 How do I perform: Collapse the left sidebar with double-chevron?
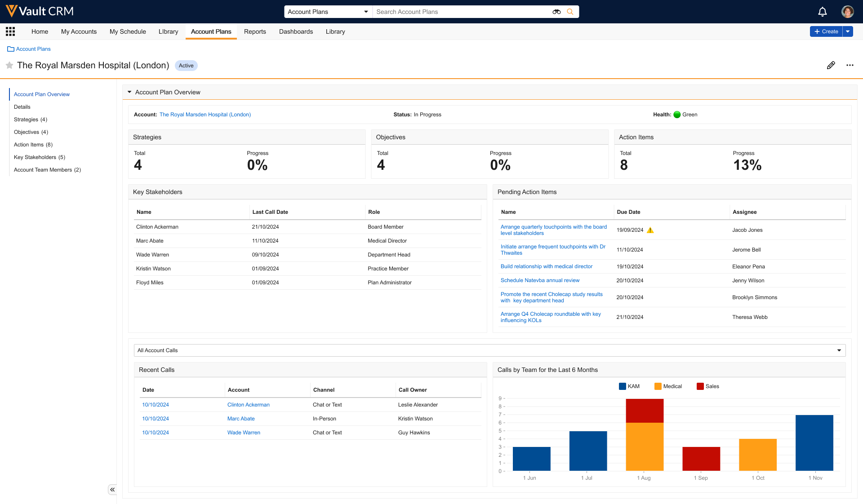point(112,489)
